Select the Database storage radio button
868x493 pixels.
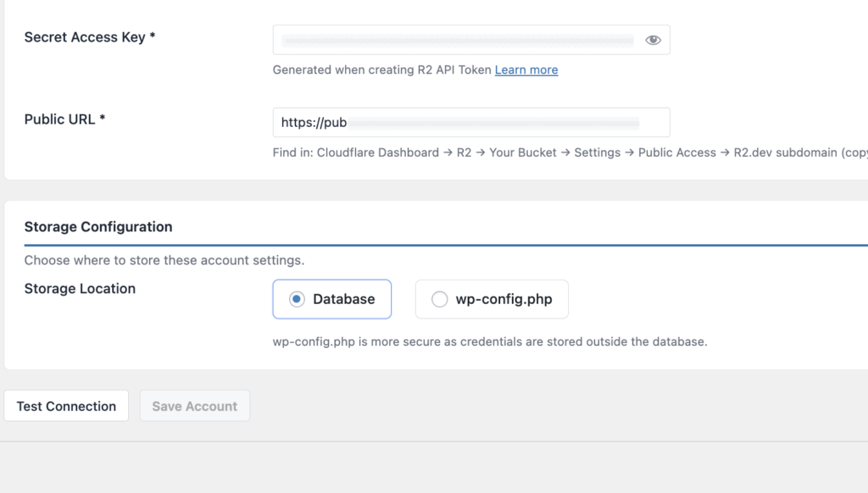point(296,299)
